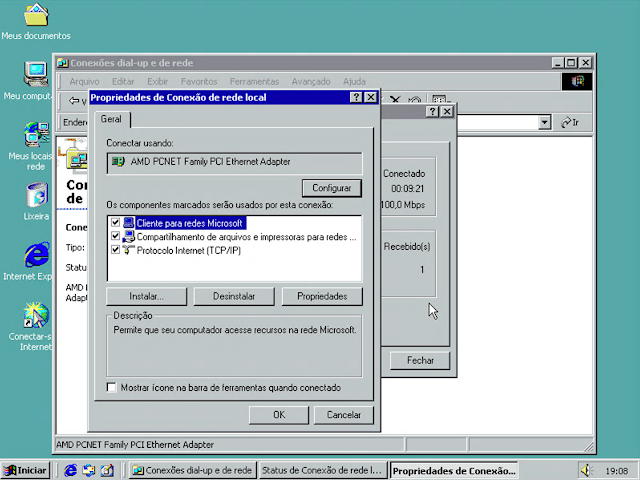The height and width of the screenshot is (480, 640).
Task: Click network adapter icon beside AMD PCNET
Action: click(x=118, y=162)
